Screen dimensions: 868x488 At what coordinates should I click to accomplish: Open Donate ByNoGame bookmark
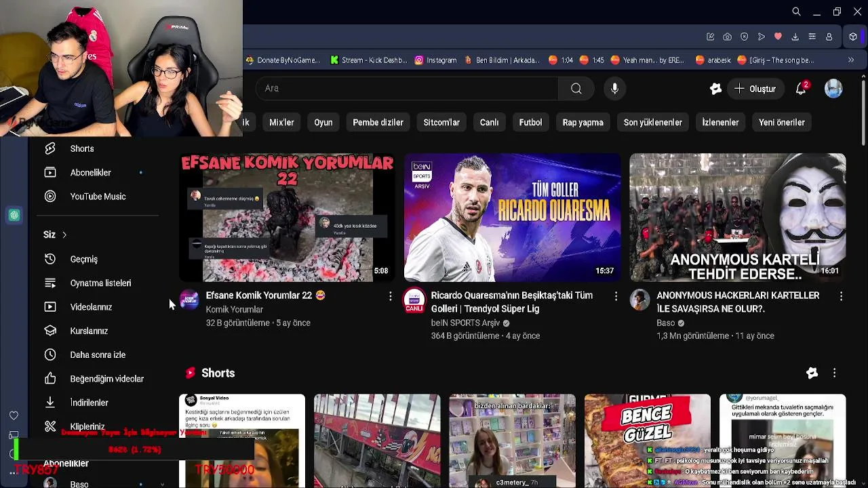pos(283,60)
